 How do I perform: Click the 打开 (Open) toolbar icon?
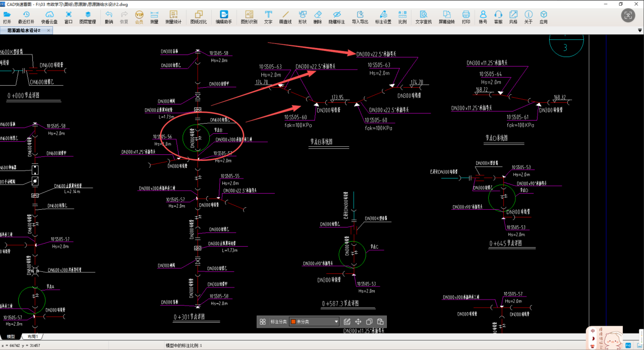(x=7, y=18)
